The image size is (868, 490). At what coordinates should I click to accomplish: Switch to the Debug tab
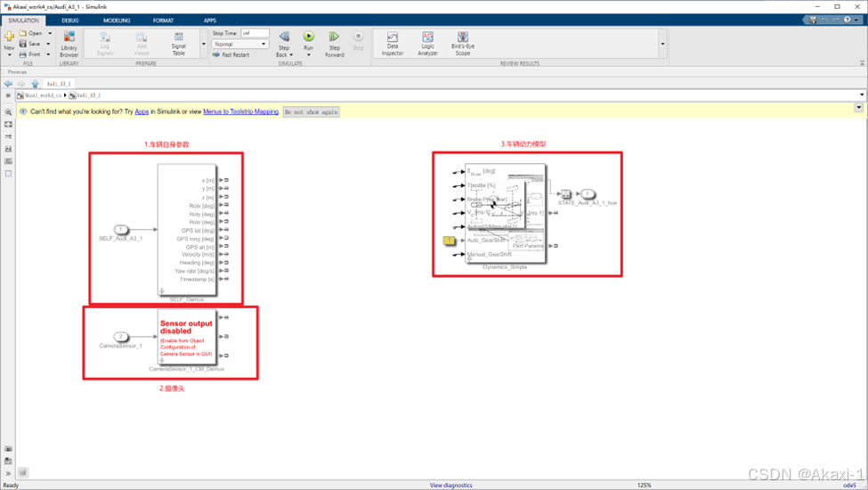tap(70, 20)
